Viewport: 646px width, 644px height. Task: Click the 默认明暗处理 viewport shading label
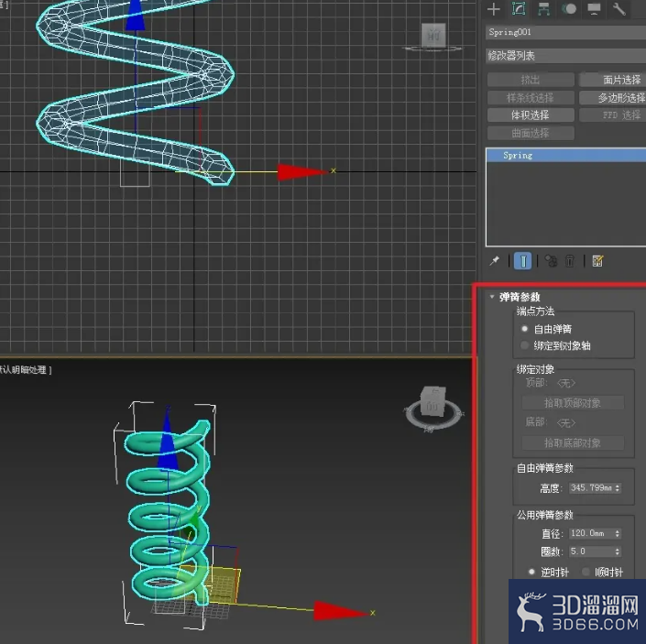tap(25, 370)
